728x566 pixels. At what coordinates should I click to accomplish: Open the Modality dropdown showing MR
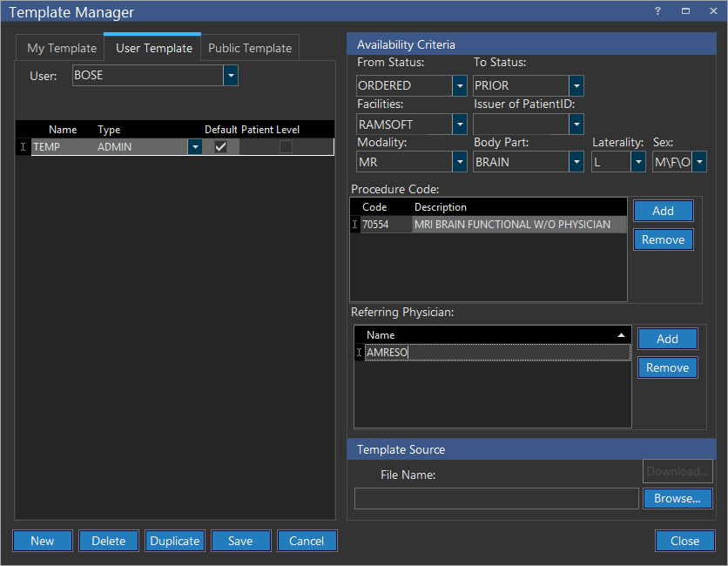pos(460,162)
